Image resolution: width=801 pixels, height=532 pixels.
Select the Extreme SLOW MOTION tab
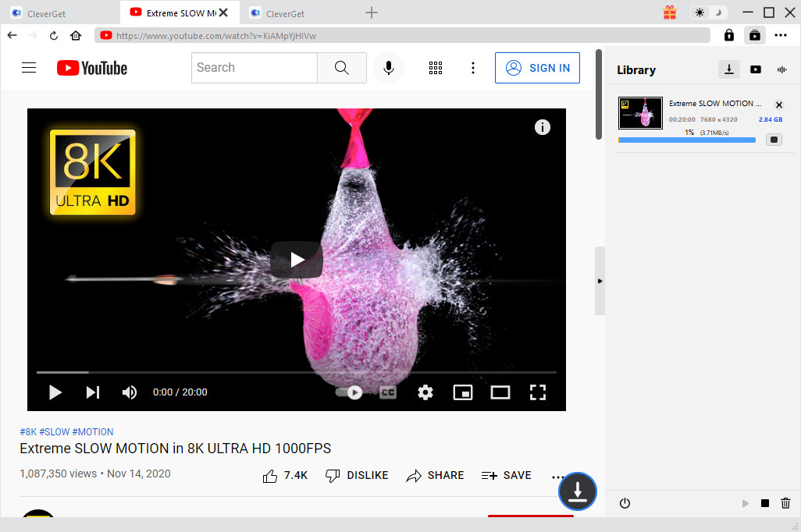pyautogui.click(x=176, y=12)
